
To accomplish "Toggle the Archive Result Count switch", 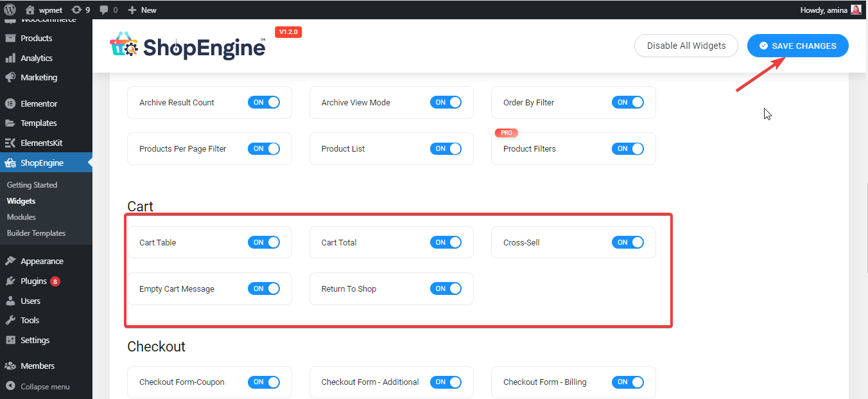I will pyautogui.click(x=264, y=102).
